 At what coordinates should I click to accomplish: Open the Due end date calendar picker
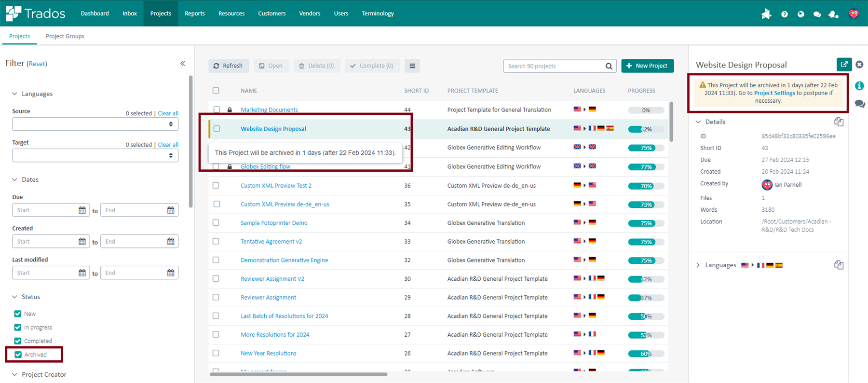point(171,210)
